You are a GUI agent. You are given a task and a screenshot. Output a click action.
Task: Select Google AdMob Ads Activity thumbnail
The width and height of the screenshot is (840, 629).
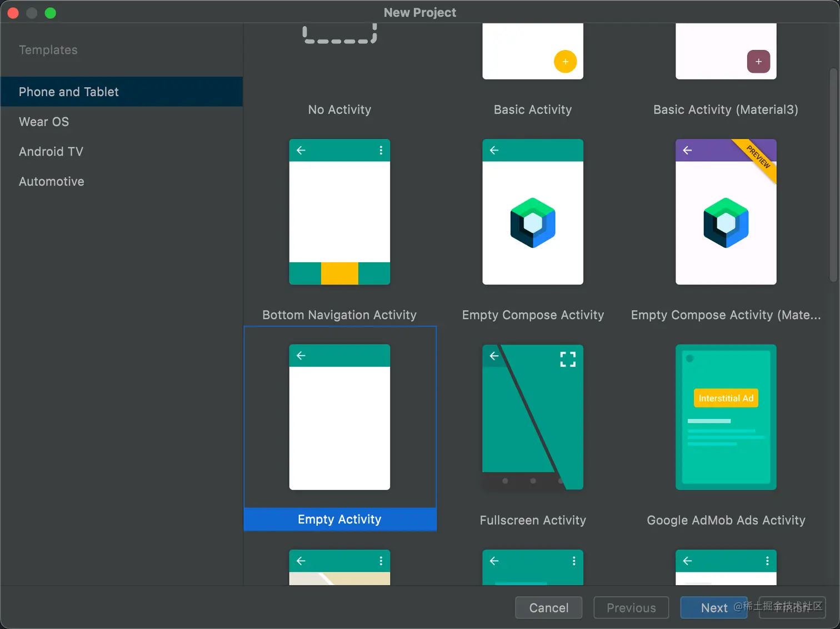(x=726, y=417)
